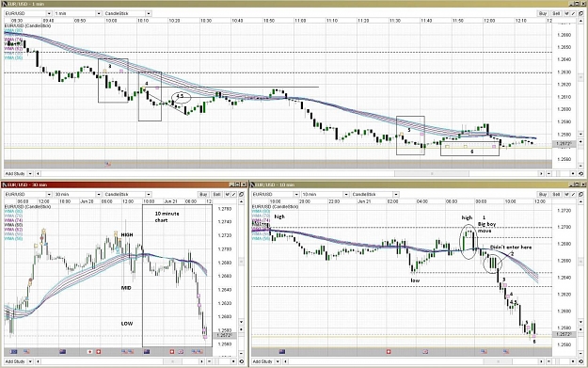Click horizontal scrollbar thumb of 1 min chart

[x=431, y=174]
